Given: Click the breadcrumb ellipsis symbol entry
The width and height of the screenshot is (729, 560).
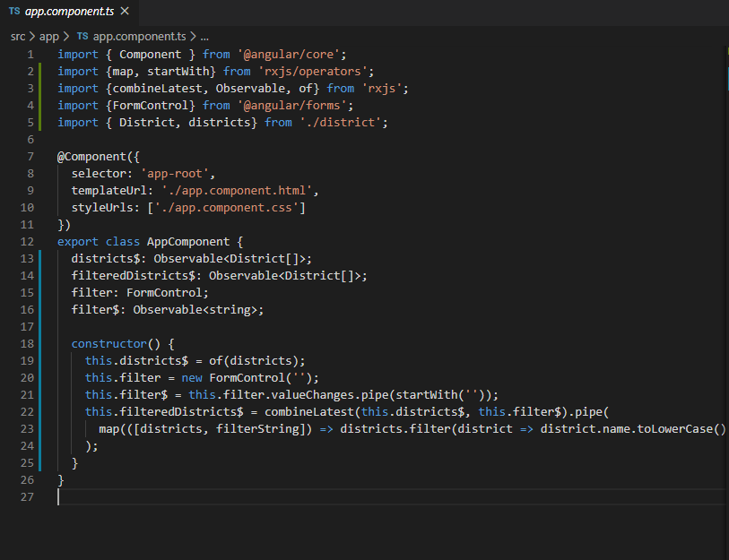Looking at the screenshot, I should coord(204,37).
